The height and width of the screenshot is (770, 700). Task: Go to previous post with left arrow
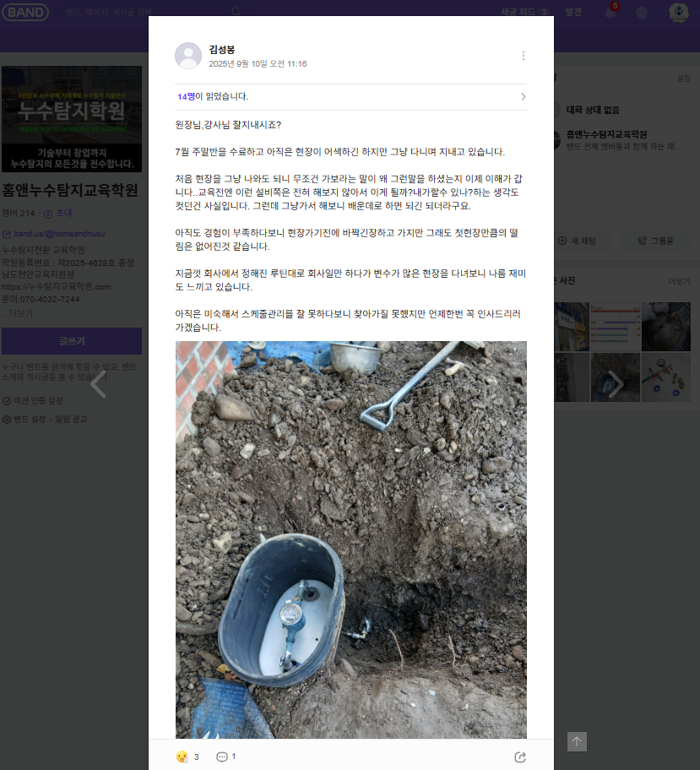point(98,384)
